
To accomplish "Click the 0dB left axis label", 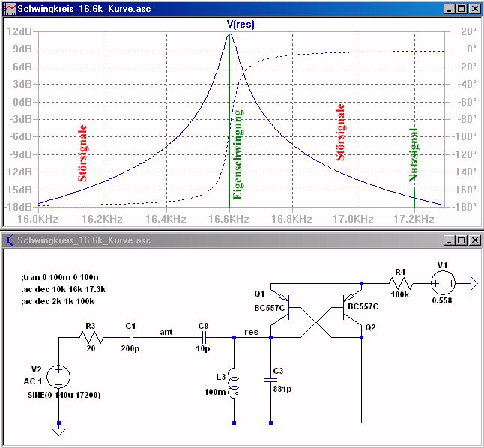I will pos(22,102).
